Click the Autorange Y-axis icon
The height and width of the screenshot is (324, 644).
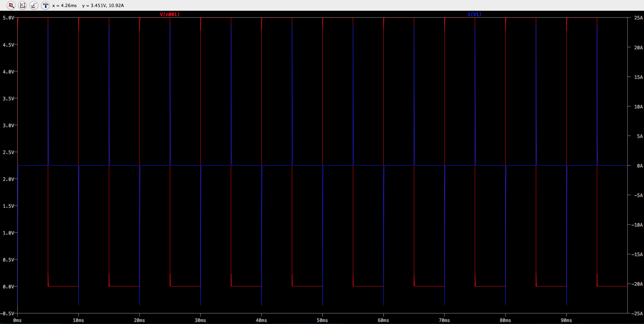(x=22, y=5)
